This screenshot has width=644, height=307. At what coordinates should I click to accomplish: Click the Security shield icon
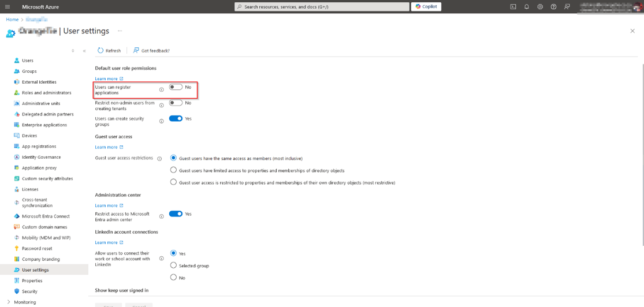[17, 291]
